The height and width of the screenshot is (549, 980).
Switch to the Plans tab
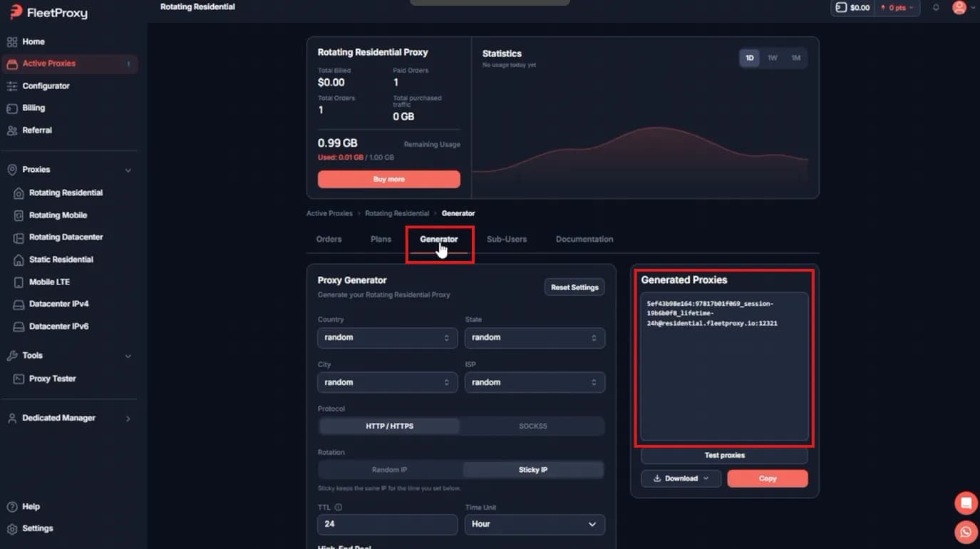(381, 240)
